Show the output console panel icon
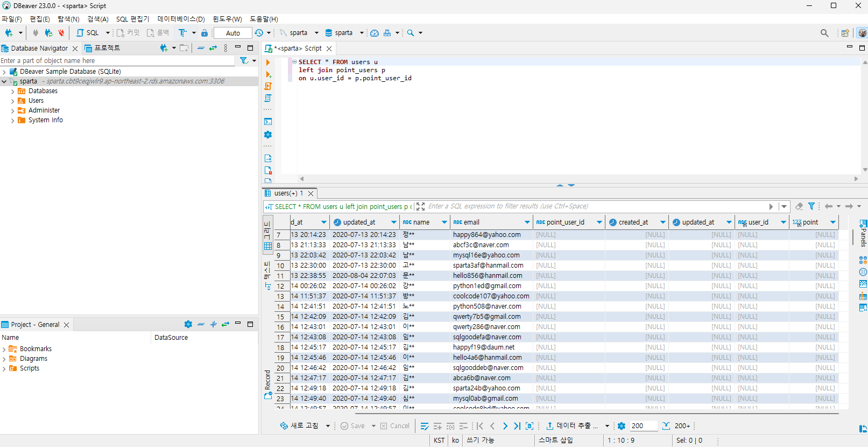Image resolution: width=868 pixels, height=447 pixels. pyautogui.click(x=268, y=122)
